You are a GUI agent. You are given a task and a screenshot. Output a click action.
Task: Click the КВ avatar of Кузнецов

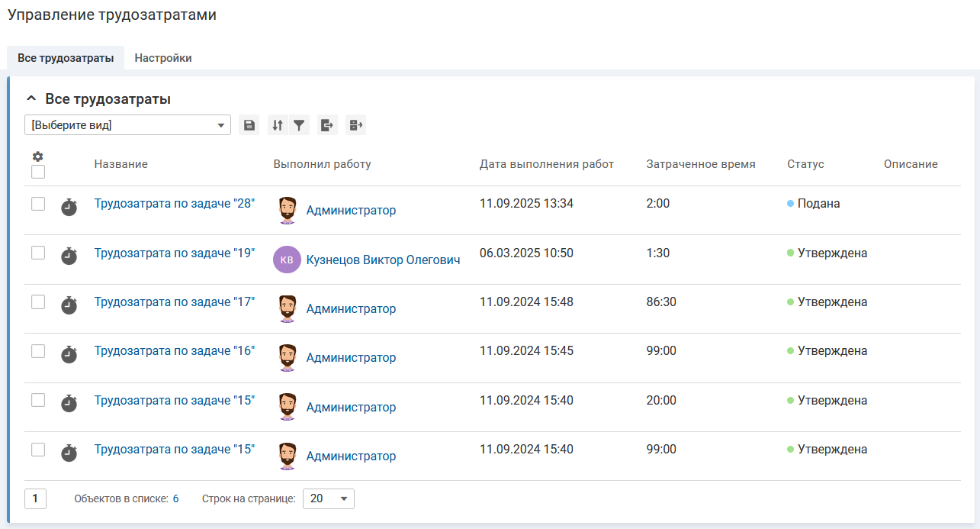(287, 260)
